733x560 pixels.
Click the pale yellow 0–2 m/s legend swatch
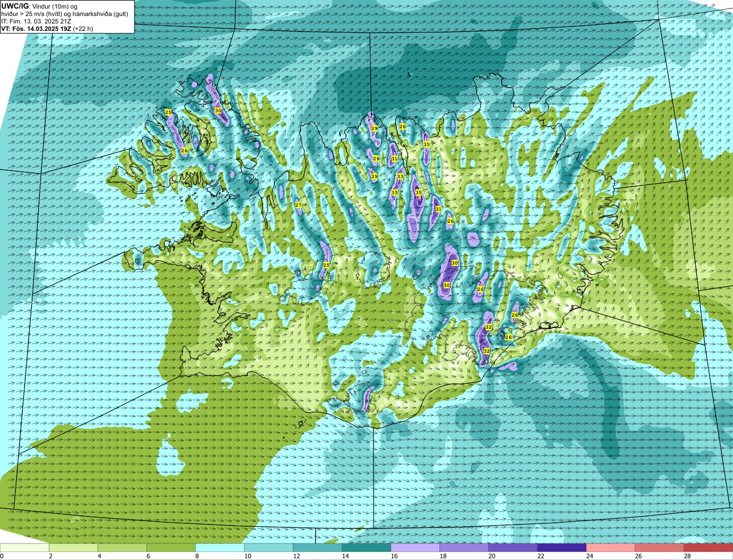click(25, 547)
